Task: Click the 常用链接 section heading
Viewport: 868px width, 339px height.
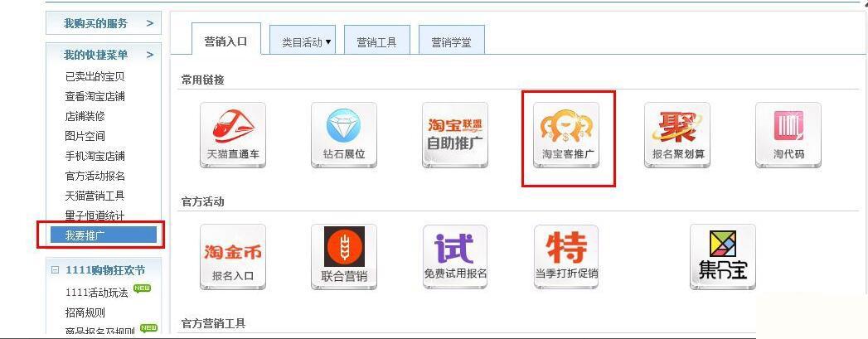Action: click(x=202, y=80)
